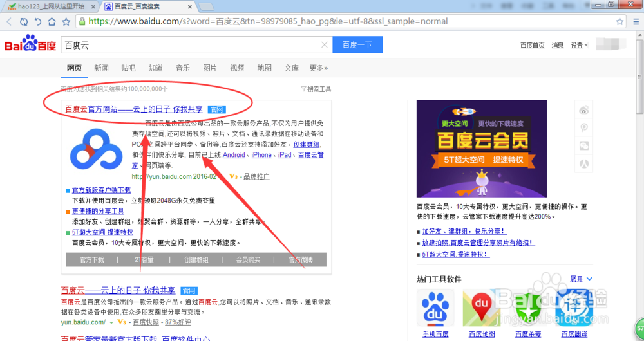Viewport: 644px width, 341px height.
Task: Open 加好友、建群组，快乐分享！ link
Action: point(464,232)
